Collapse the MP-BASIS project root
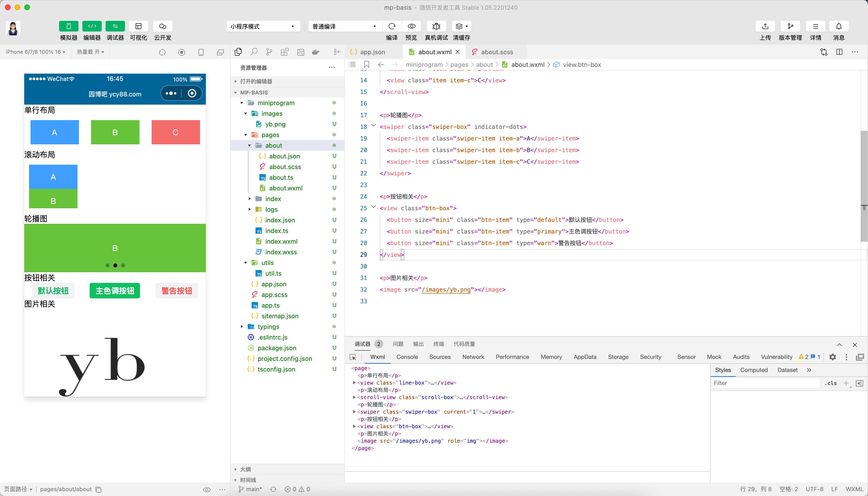This screenshot has height=496, width=868. (x=287, y=92)
